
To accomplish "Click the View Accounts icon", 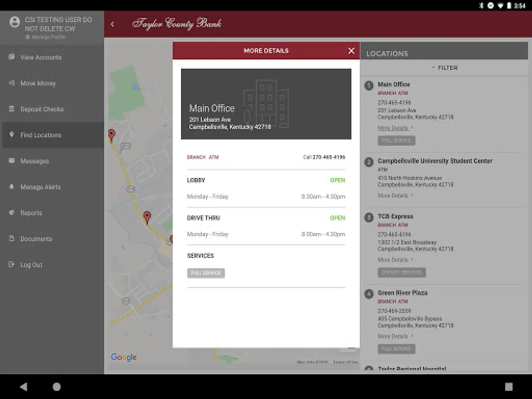I will point(12,57).
